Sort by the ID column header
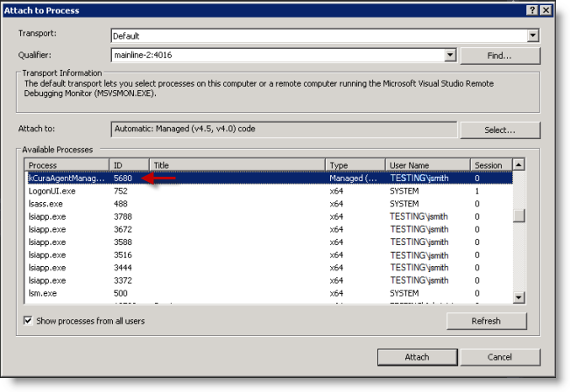 [129, 165]
